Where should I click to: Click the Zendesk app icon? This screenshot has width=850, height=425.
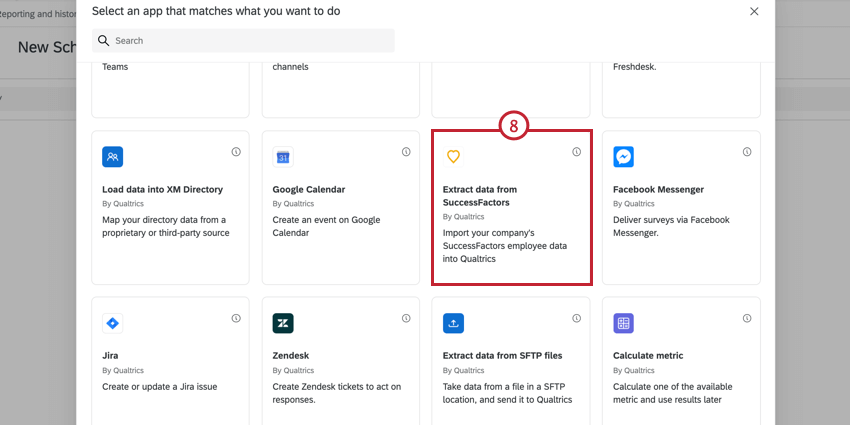click(x=283, y=323)
